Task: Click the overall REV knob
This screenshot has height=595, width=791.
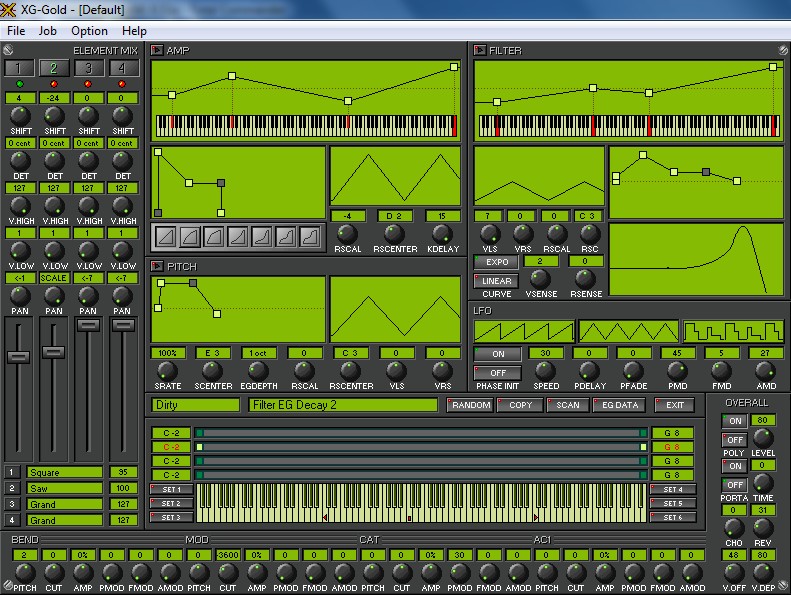Action: coord(763,527)
